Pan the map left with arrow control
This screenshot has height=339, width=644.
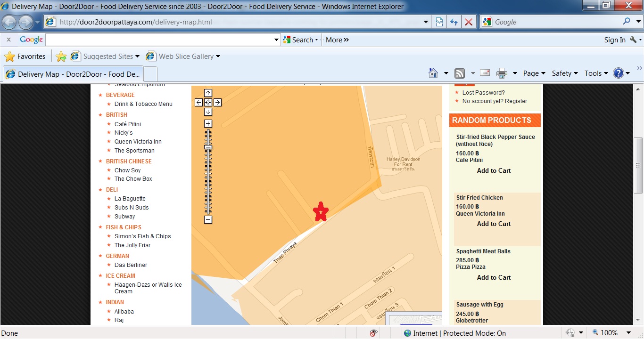[x=198, y=102]
